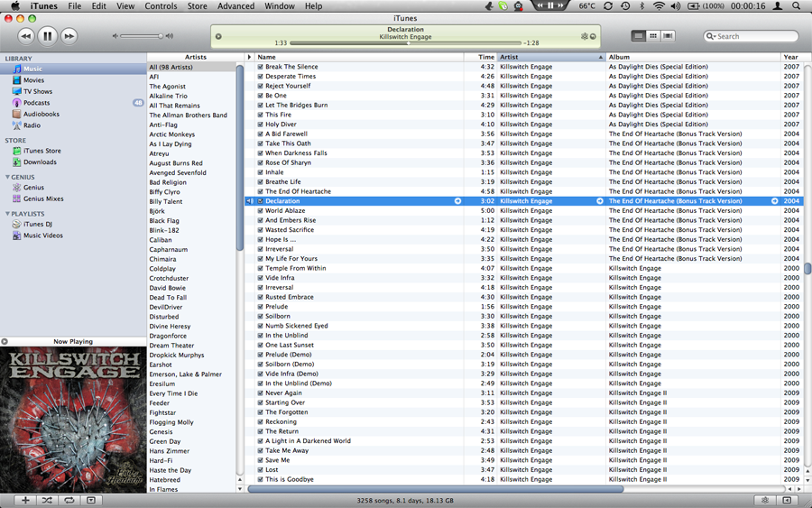This screenshot has width=812, height=508.
Task: Collapse the Playlists sidebar section
Action: tap(7, 213)
